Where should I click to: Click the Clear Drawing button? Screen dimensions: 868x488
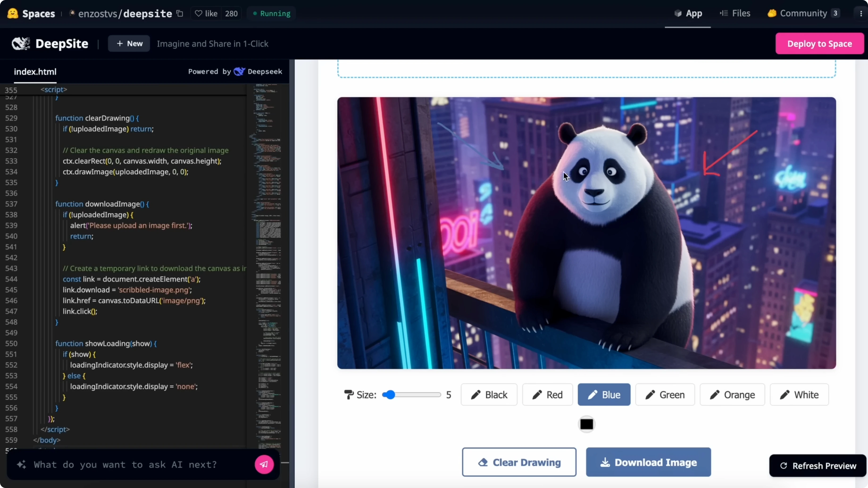519,462
